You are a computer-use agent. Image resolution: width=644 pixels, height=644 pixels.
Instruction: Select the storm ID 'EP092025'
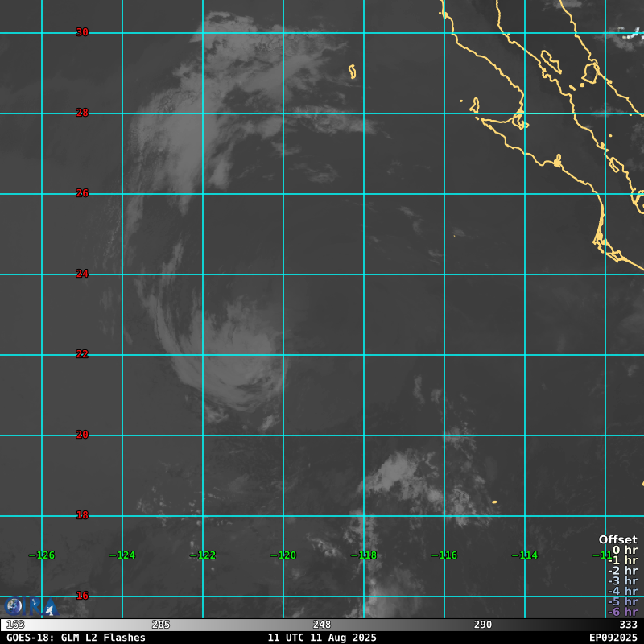(x=613, y=638)
